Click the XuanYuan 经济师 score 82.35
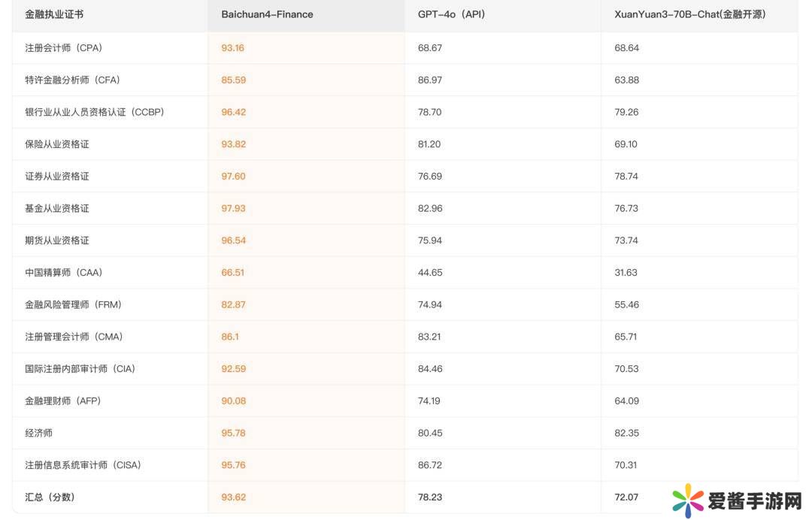Viewport: 812px width, 520px height. [626, 433]
